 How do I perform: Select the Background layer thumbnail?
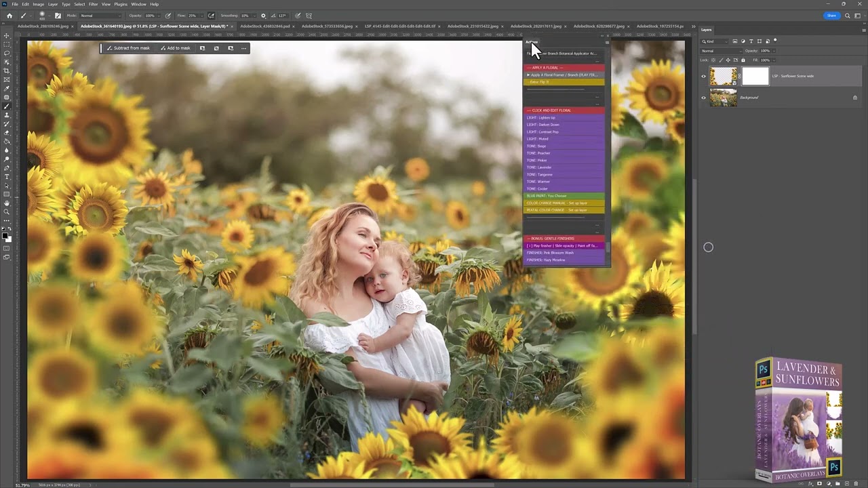pyautogui.click(x=724, y=98)
